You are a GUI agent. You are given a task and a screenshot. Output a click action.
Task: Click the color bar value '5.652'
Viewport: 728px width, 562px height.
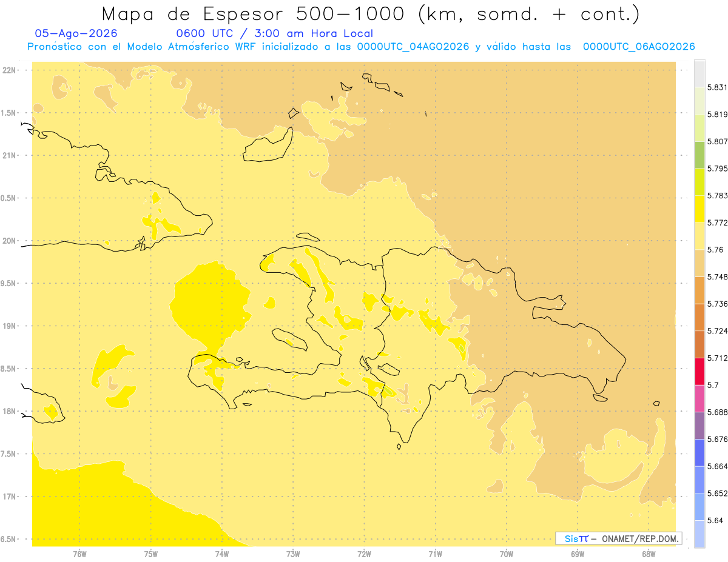(x=717, y=493)
